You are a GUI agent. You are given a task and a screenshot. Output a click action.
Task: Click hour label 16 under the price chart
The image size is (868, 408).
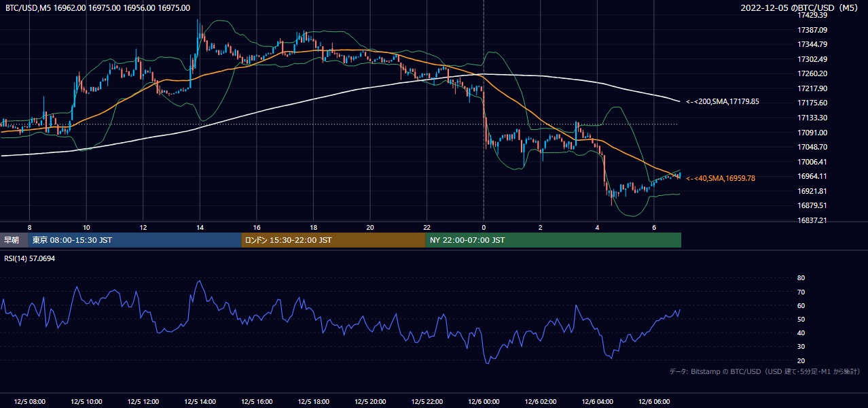pyautogui.click(x=256, y=226)
